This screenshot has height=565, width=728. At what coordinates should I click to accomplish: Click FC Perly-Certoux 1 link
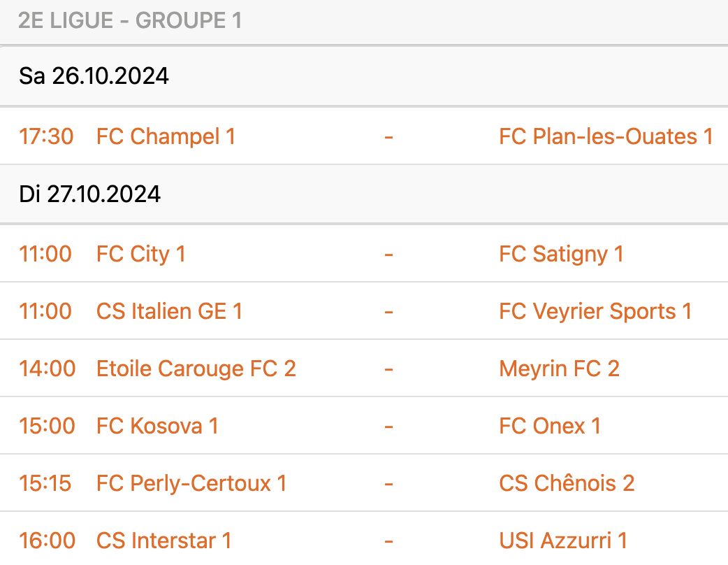click(191, 483)
